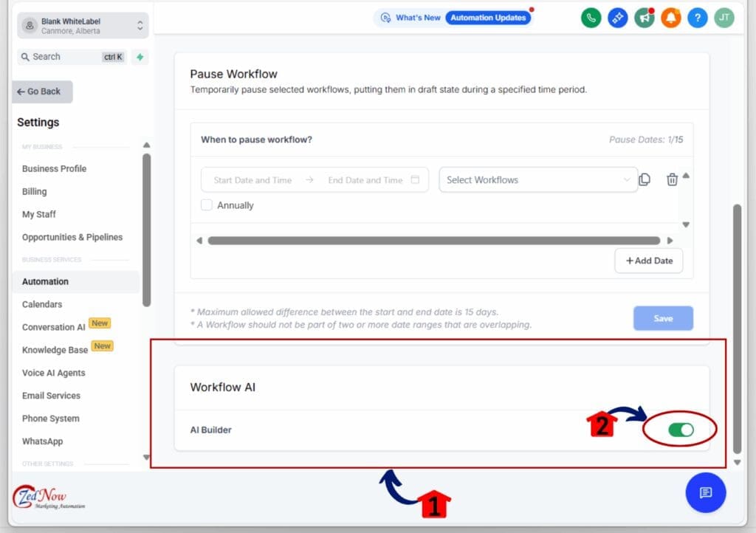The image size is (756, 533).
Task: Click pause dates left scroll arrow
Action: click(199, 241)
